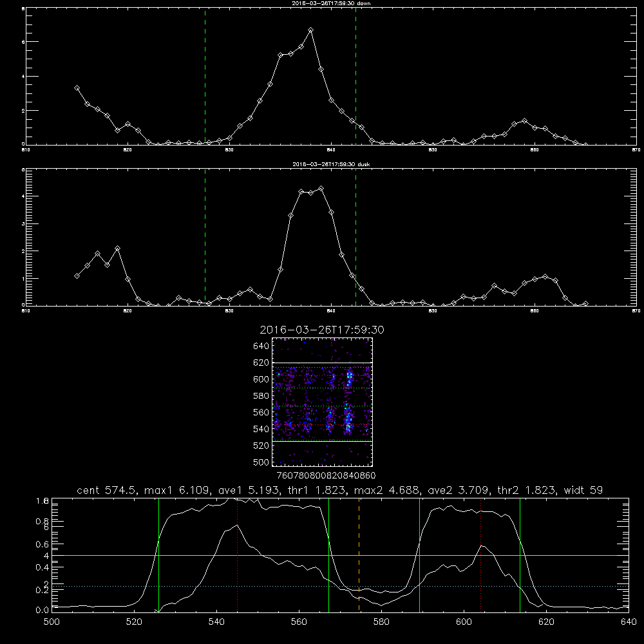Image resolution: width=644 pixels, height=644 pixels.
Task: Click the 'ave2 3.709' value in stats line
Action: 459,490
